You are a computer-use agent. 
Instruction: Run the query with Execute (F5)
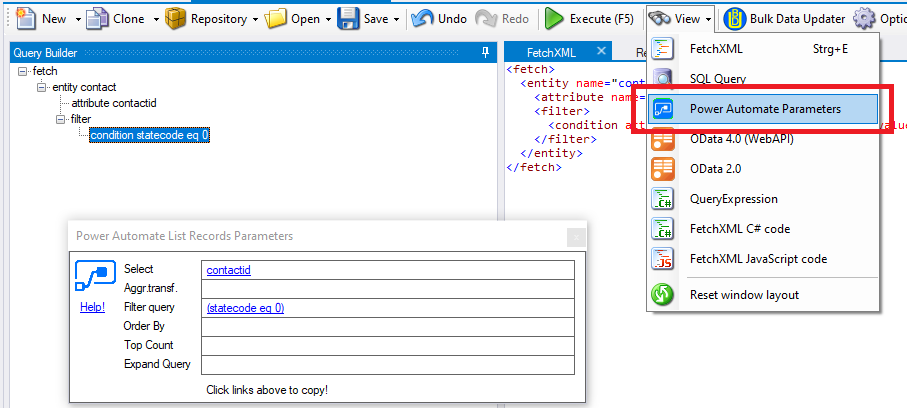[x=589, y=19]
